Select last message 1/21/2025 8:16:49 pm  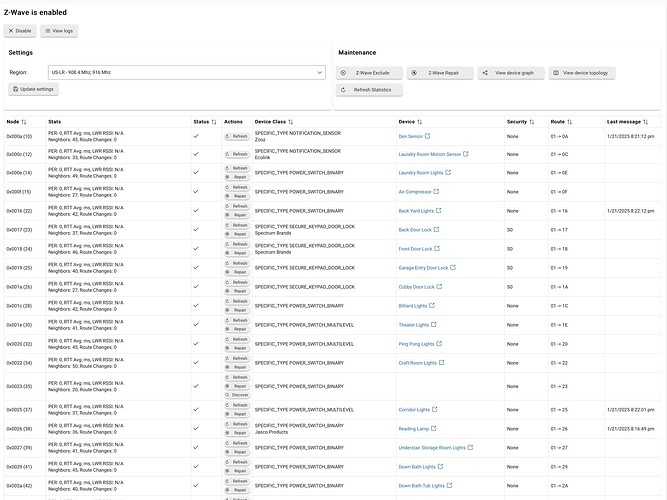click(630, 429)
